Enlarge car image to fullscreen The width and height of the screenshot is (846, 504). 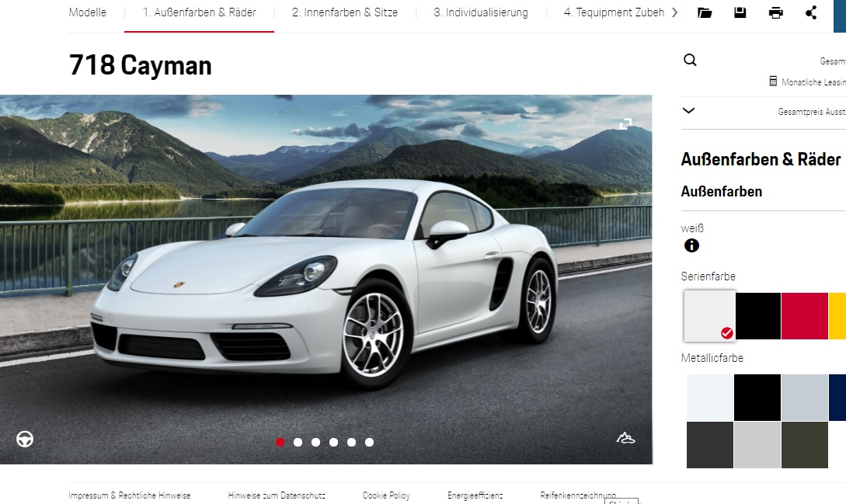(x=625, y=124)
